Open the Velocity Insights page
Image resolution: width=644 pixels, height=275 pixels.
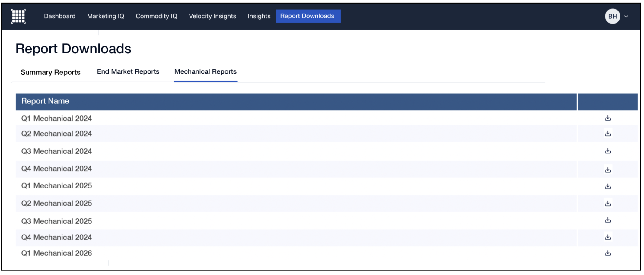pos(212,16)
